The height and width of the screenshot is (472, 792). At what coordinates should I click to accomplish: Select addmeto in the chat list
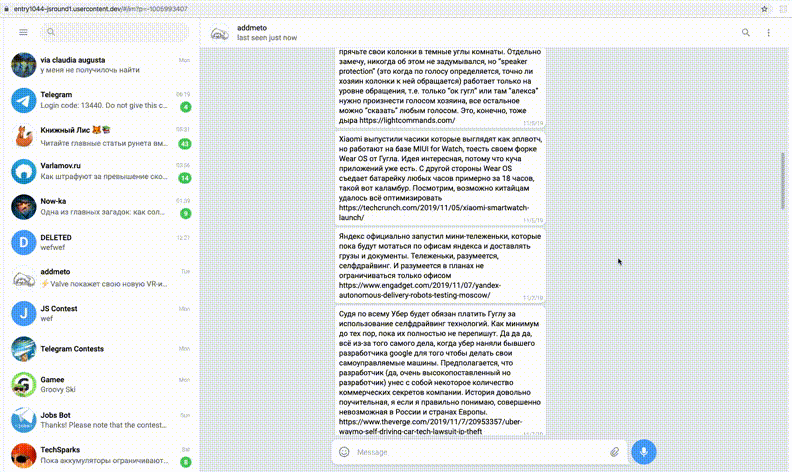click(101, 277)
